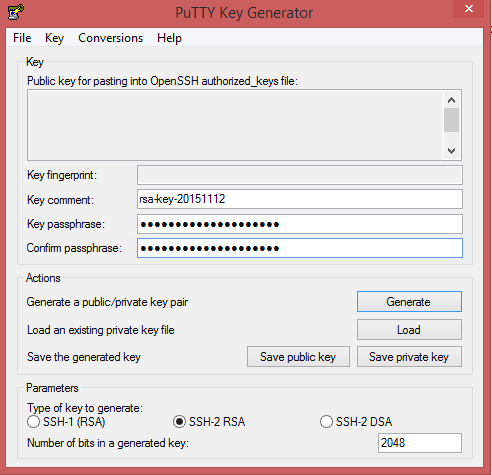492x475 pixels.
Task: Close the PuTTY Key Generator window
Action: tap(468, 9)
